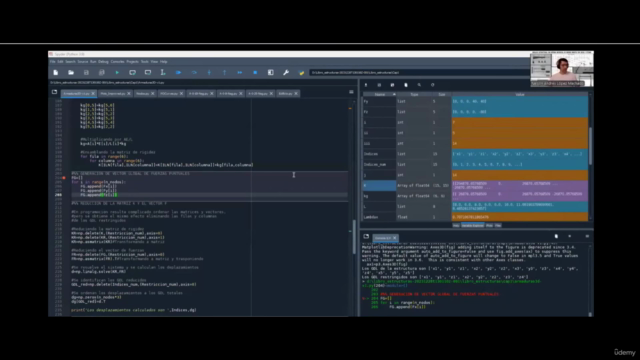Viewport: 640px width, 360px height.
Task: Click the debugger step-over icon
Action: coord(194,73)
